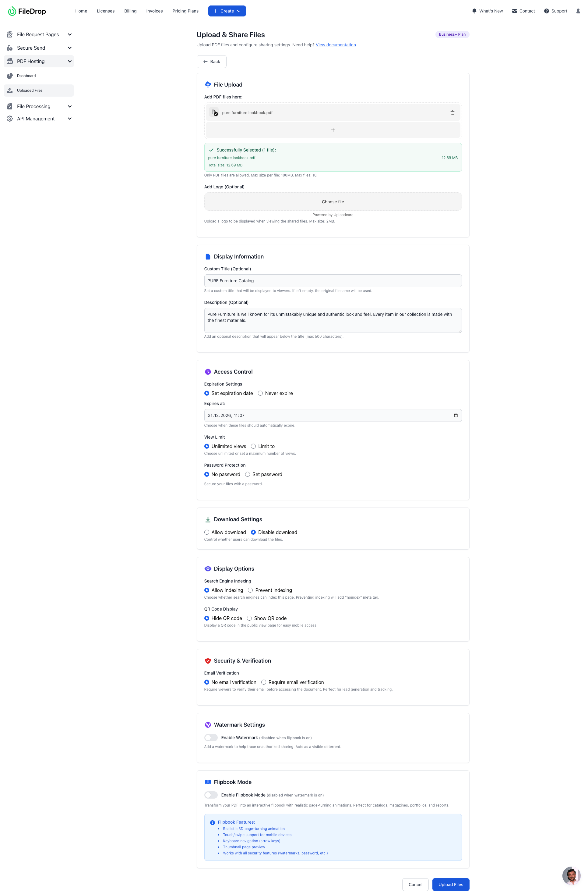The height and width of the screenshot is (891, 588).
Task: Click the user profile icon in header
Action: point(578,11)
